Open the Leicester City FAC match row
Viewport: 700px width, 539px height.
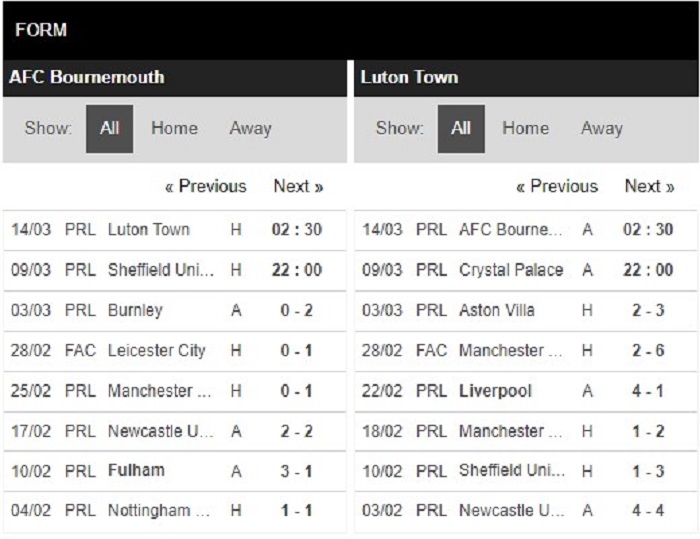(x=175, y=351)
